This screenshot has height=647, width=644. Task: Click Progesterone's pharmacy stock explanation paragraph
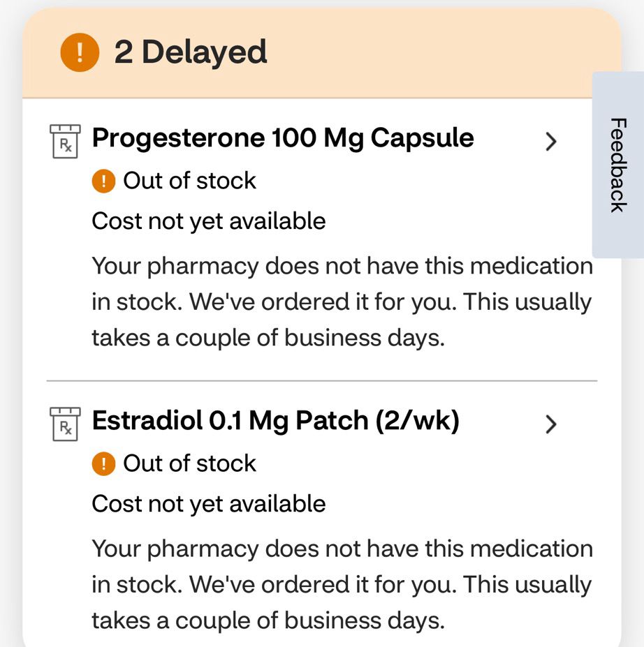tap(342, 302)
